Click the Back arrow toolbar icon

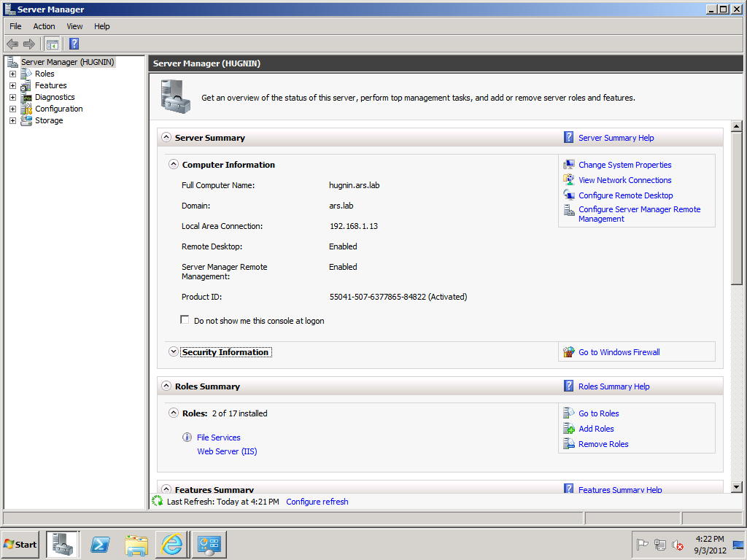pos(12,44)
